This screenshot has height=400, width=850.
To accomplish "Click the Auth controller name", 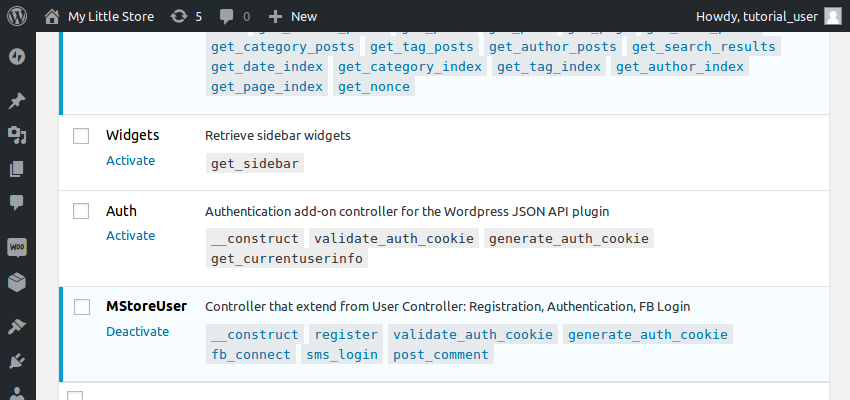I will [121, 210].
